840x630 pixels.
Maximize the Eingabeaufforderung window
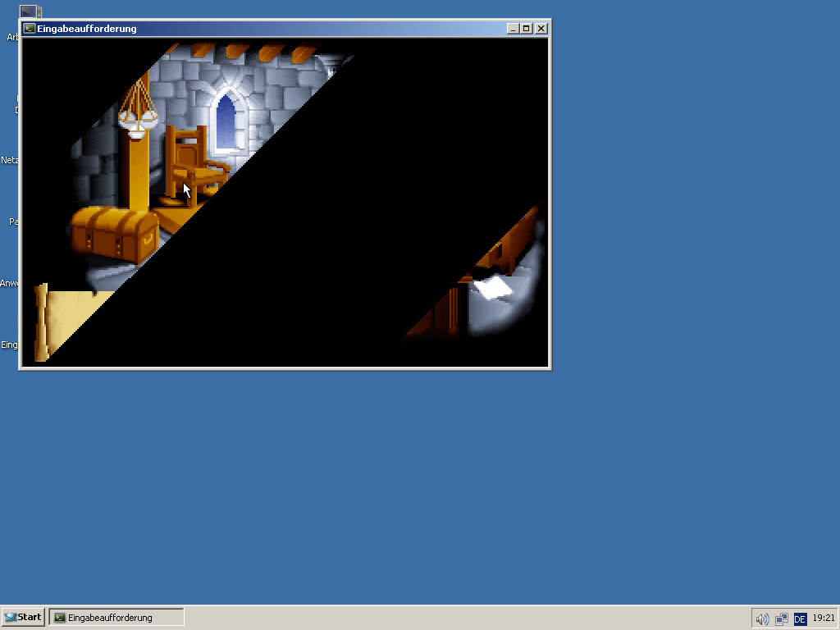pos(527,28)
